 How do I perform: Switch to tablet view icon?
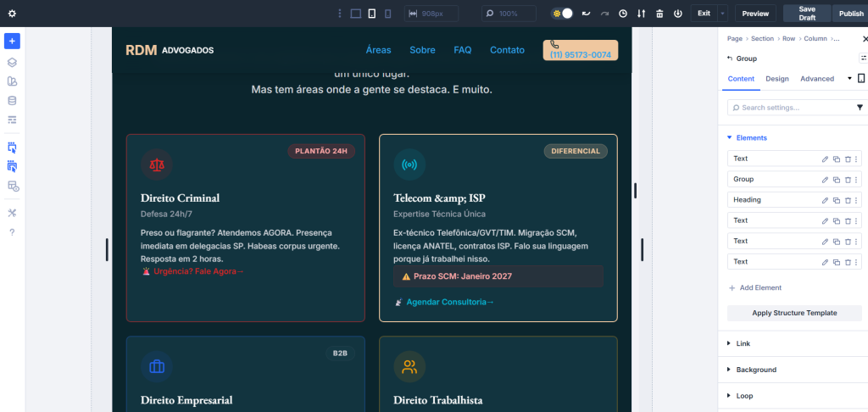[372, 14]
